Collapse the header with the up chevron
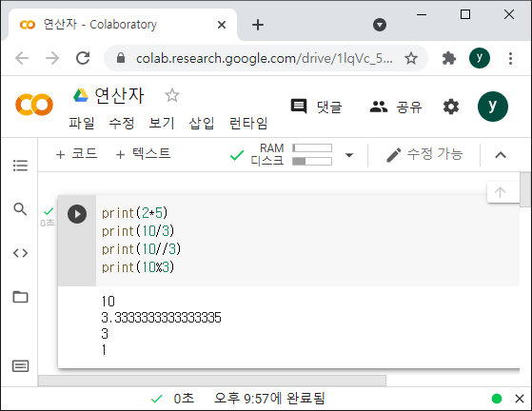The width and height of the screenshot is (532, 411). pyautogui.click(x=501, y=155)
